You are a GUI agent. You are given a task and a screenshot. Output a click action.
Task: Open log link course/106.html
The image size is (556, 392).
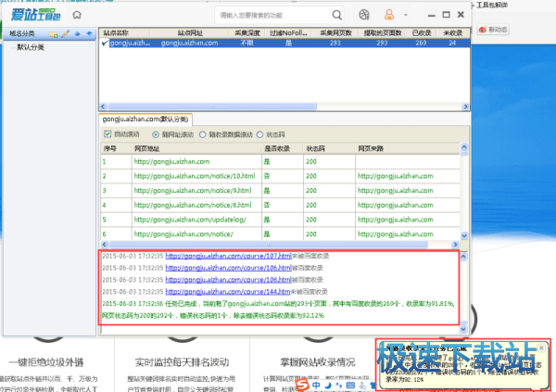tap(228, 268)
